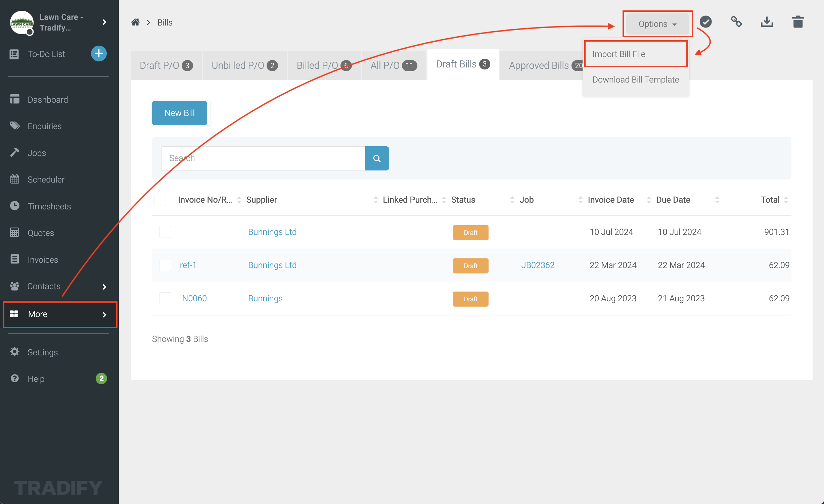Open job JB02362 link

[538, 265]
